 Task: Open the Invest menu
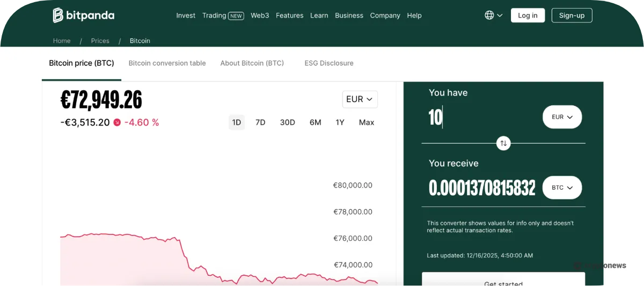point(186,16)
